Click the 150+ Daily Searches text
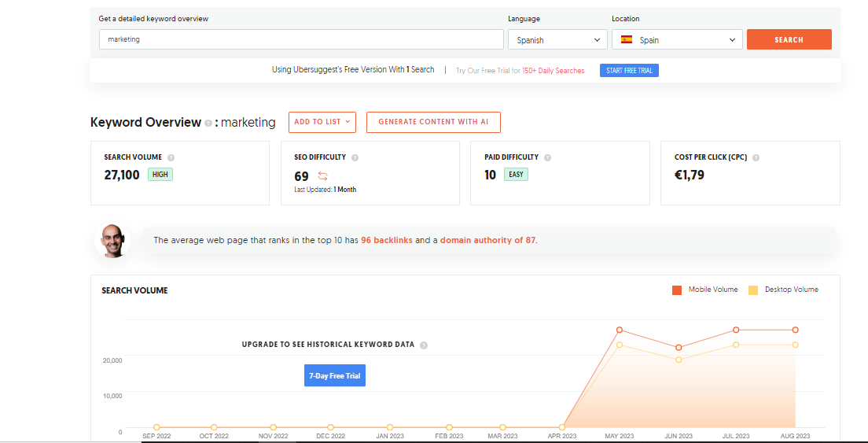This screenshot has height=443, width=868. pos(553,71)
